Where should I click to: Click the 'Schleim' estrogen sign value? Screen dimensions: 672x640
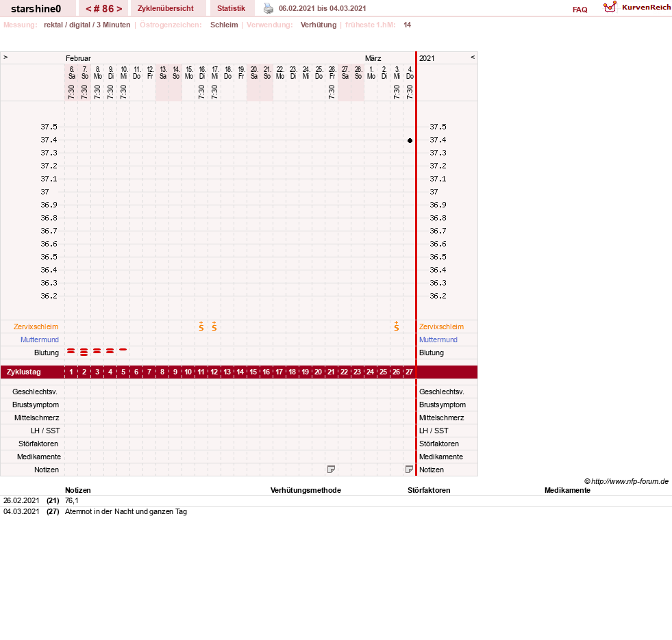[x=224, y=25]
